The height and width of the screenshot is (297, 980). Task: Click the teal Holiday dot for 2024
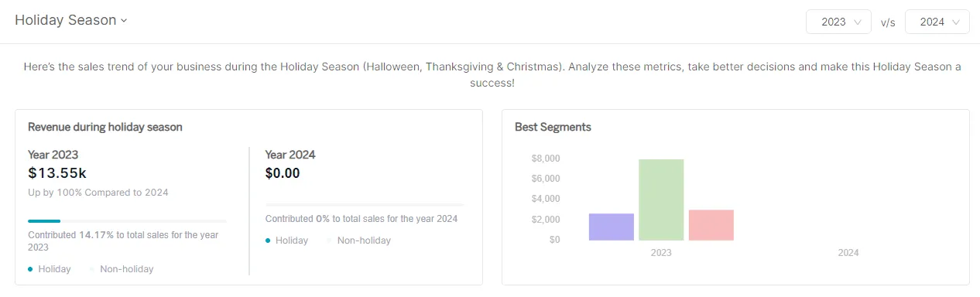268,241
